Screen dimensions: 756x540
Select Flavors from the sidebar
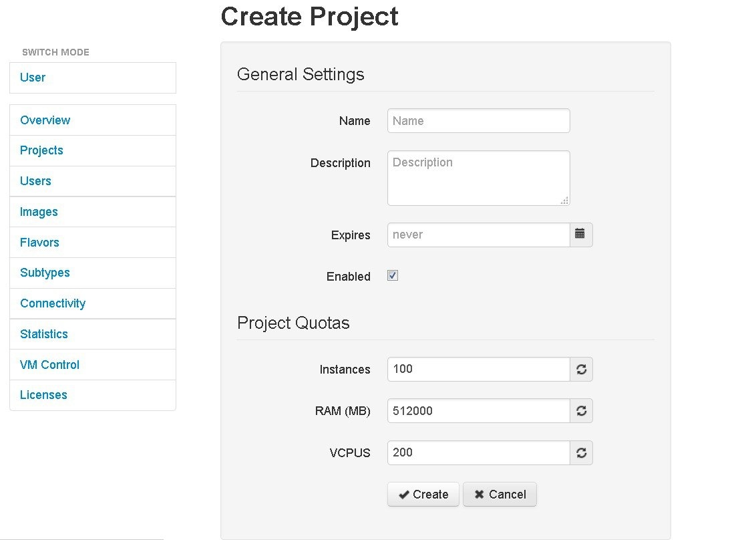pos(39,243)
